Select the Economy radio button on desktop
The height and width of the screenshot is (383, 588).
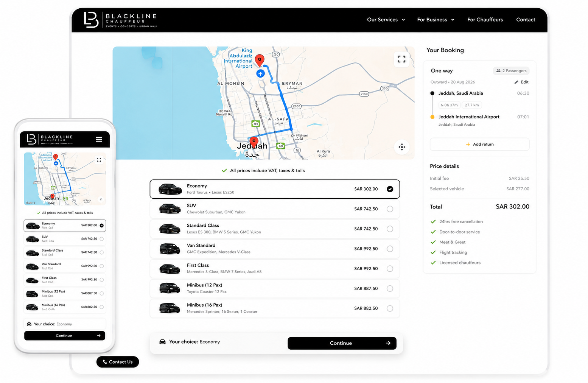(x=390, y=189)
